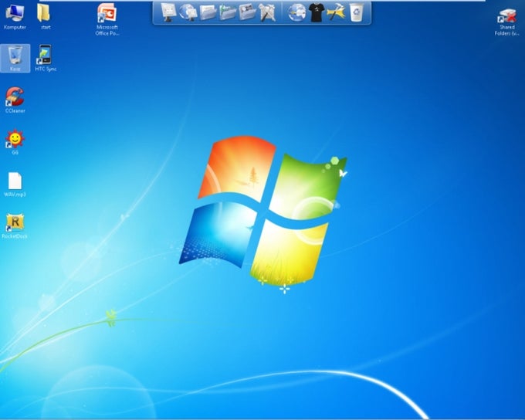
Task: Launch the HTC Sync shortcut
Action: 46,58
